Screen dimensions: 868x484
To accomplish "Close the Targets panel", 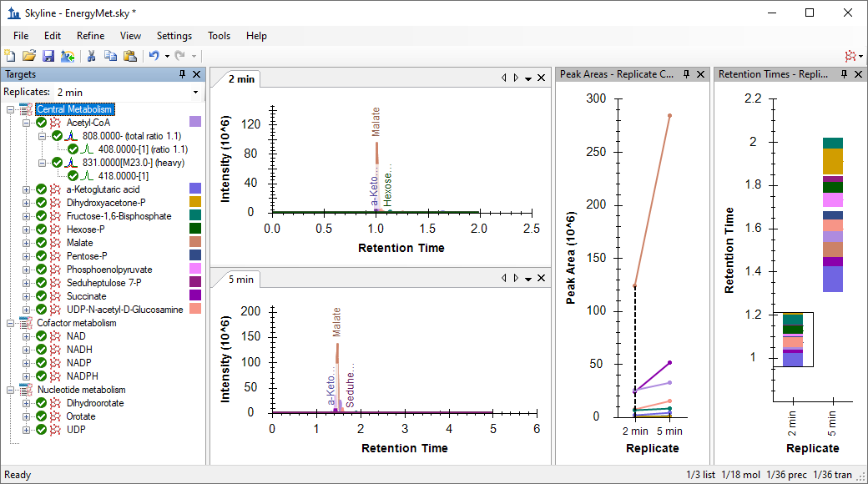I will pyautogui.click(x=196, y=74).
